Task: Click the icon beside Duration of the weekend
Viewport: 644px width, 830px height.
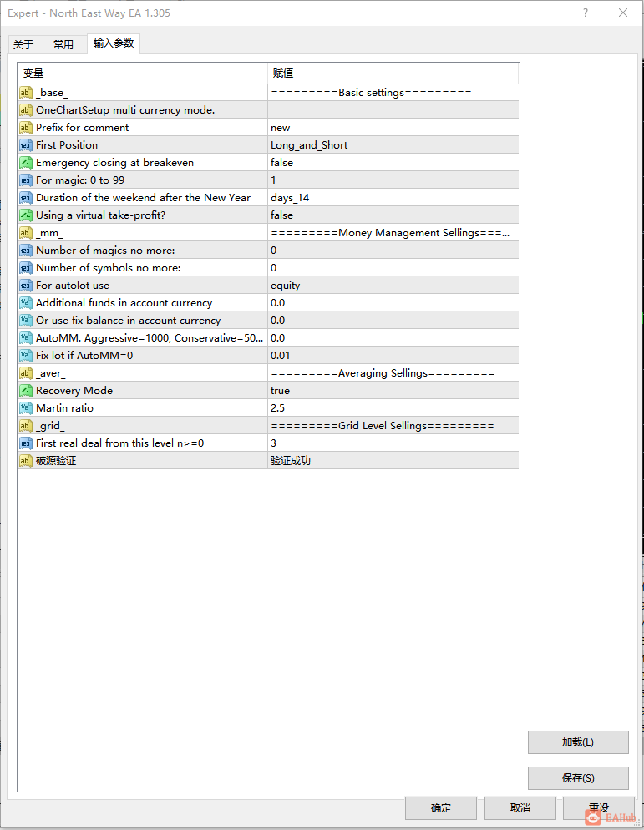Action: click(x=25, y=197)
